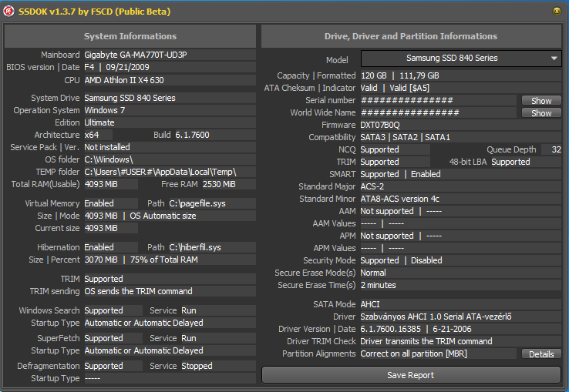
Task: Reveal the World Wide Name with Show
Action: 541,113
